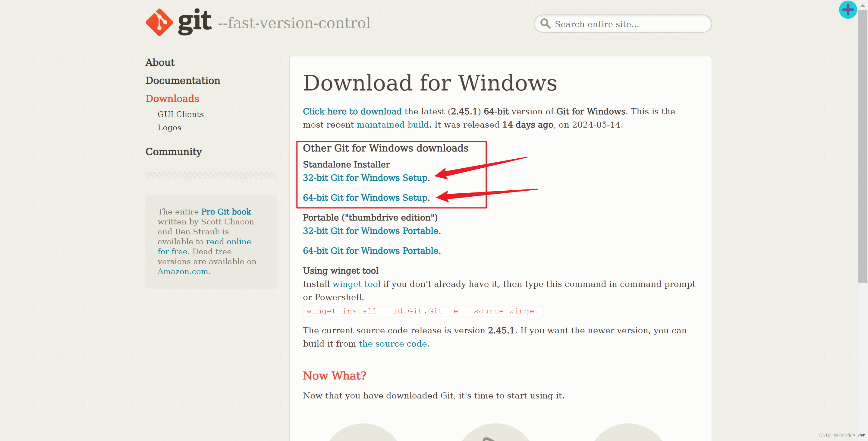
Task: Open the About section
Action: pyautogui.click(x=160, y=62)
